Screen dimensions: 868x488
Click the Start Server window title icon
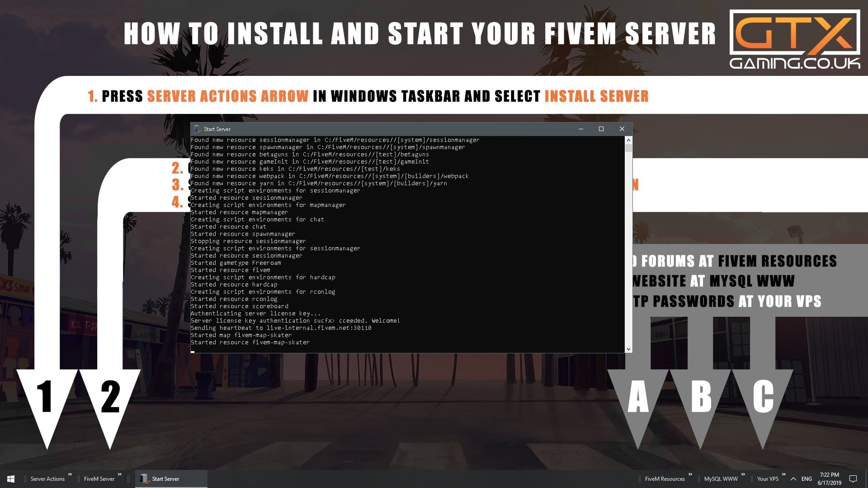point(197,129)
